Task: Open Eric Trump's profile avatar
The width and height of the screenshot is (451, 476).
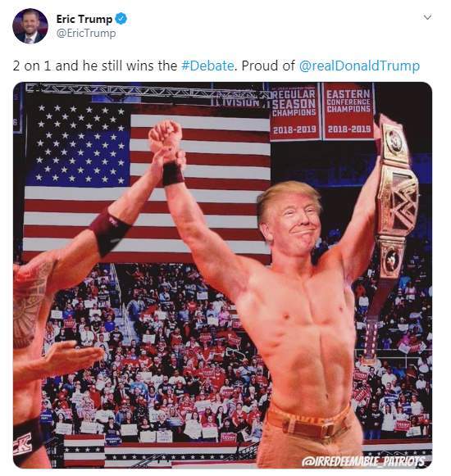Action: pyautogui.click(x=30, y=26)
